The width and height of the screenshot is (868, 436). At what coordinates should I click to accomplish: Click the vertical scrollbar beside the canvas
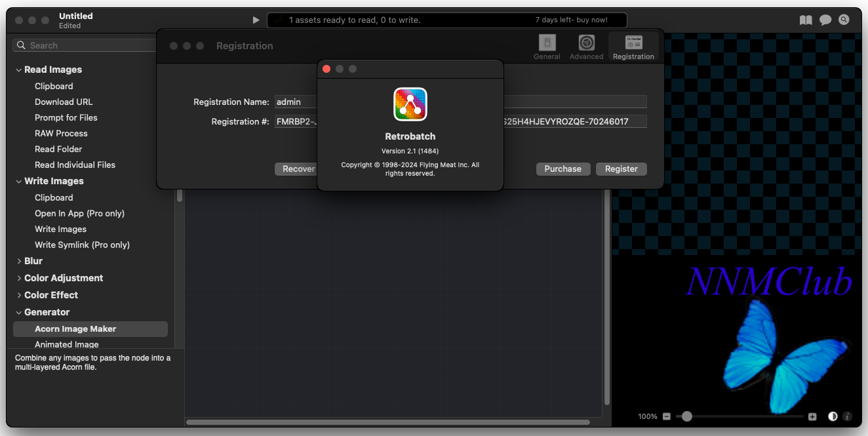[606, 298]
